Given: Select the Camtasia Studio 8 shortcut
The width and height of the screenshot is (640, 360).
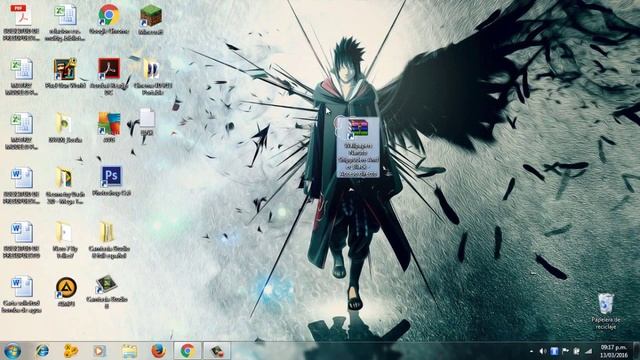Looking at the screenshot, I should [107, 291].
